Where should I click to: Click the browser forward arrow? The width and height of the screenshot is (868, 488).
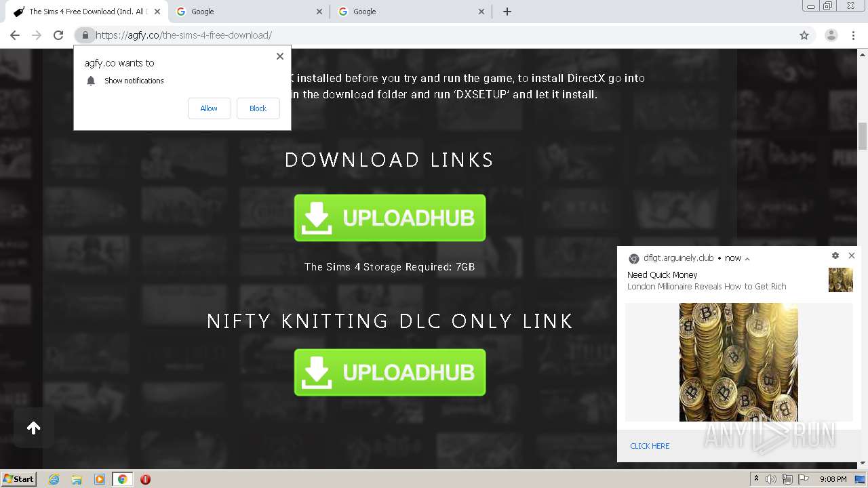coord(37,35)
